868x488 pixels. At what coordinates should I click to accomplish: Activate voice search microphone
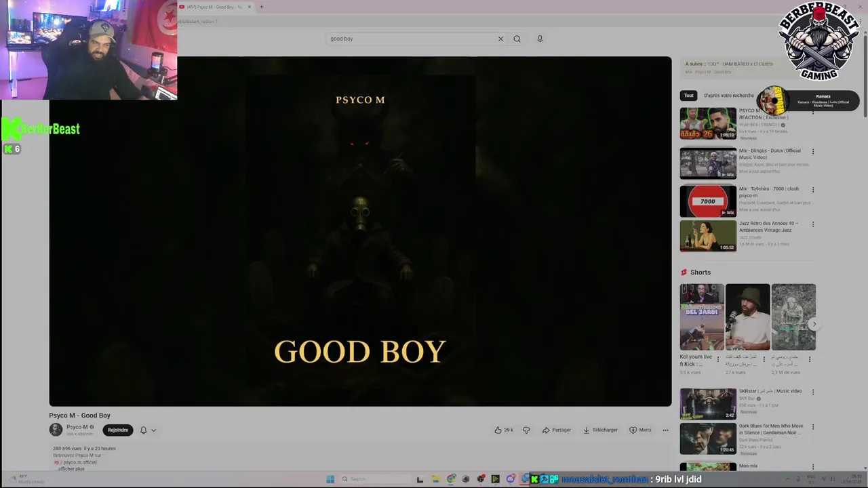(540, 39)
